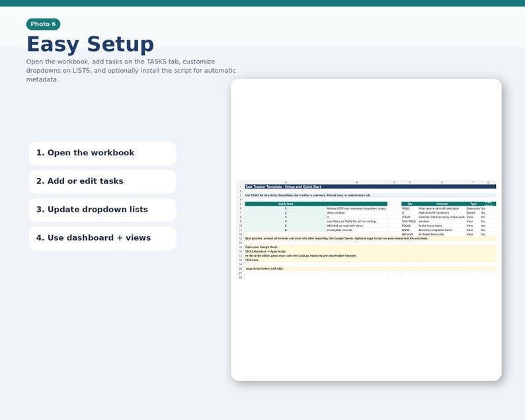Click the description paragraph under Easy Setup
Screen dimensions: 525x420
[131, 70]
